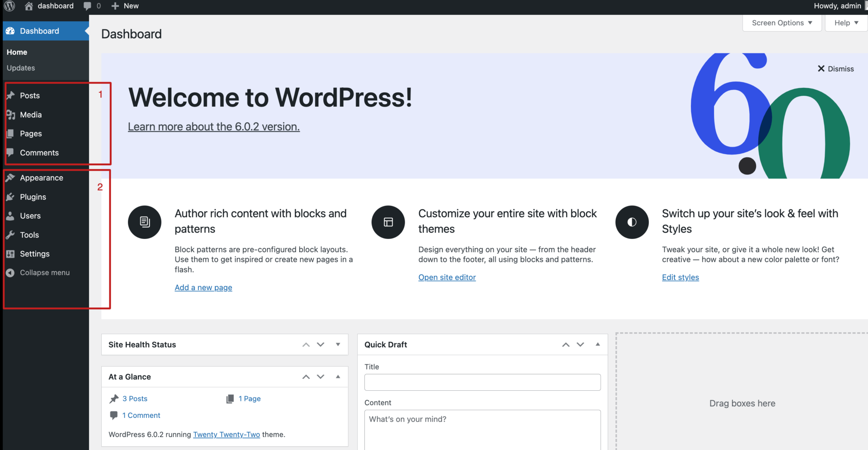
Task: Open the Updates menu item
Action: pyautogui.click(x=20, y=68)
